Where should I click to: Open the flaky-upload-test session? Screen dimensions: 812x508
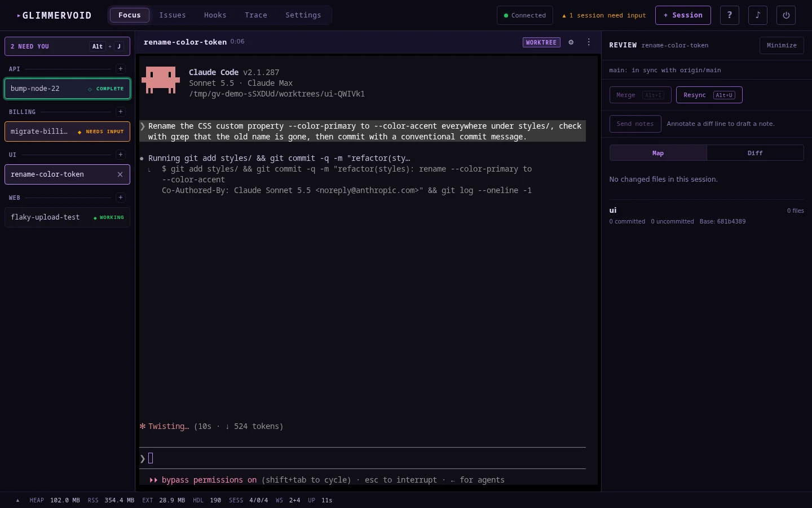(x=67, y=217)
